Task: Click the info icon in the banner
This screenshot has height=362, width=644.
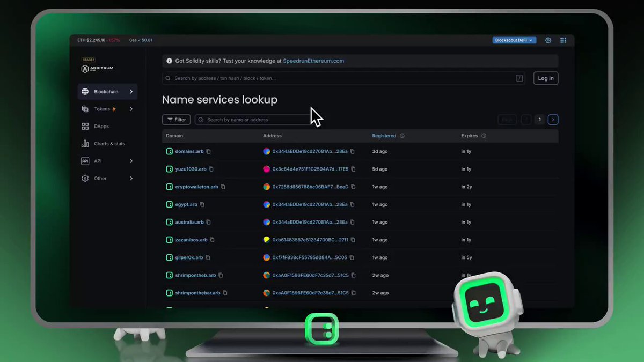Action: click(170, 61)
